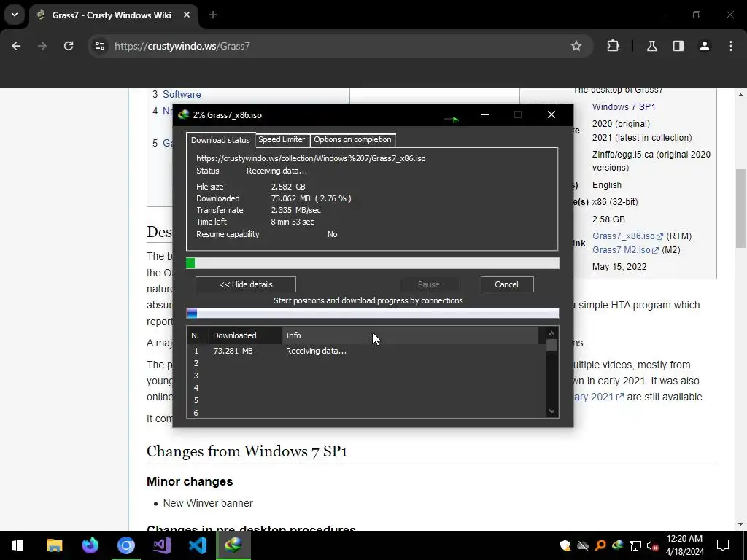Click the green download progress bar
The width and height of the screenshot is (747, 560).
[x=373, y=263]
